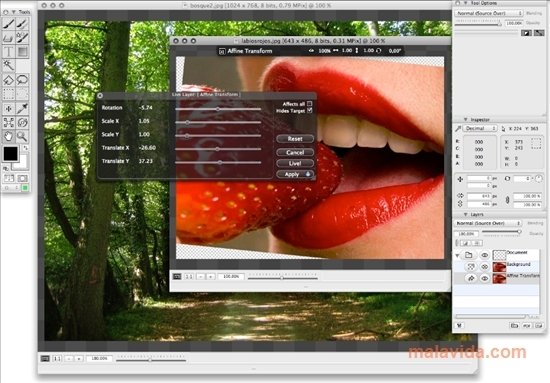Screen dimensions: 550x383
Task: Open the Decimal format dropdown in Inspector
Action: pos(479,128)
